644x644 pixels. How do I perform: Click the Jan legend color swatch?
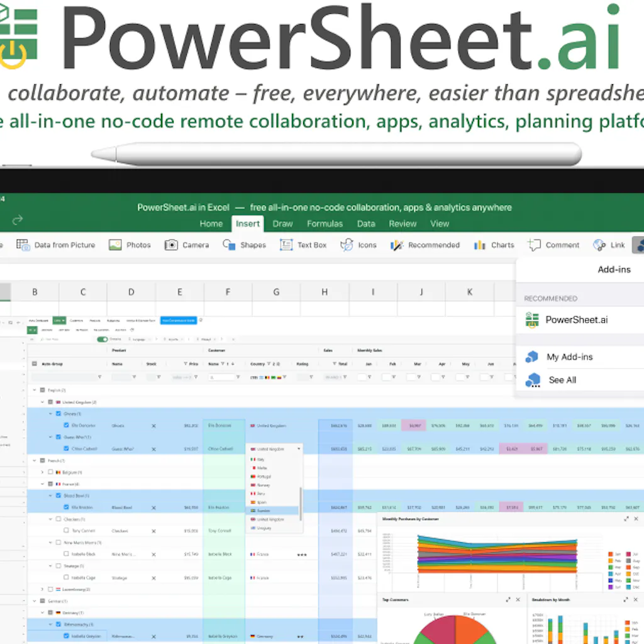610,553
